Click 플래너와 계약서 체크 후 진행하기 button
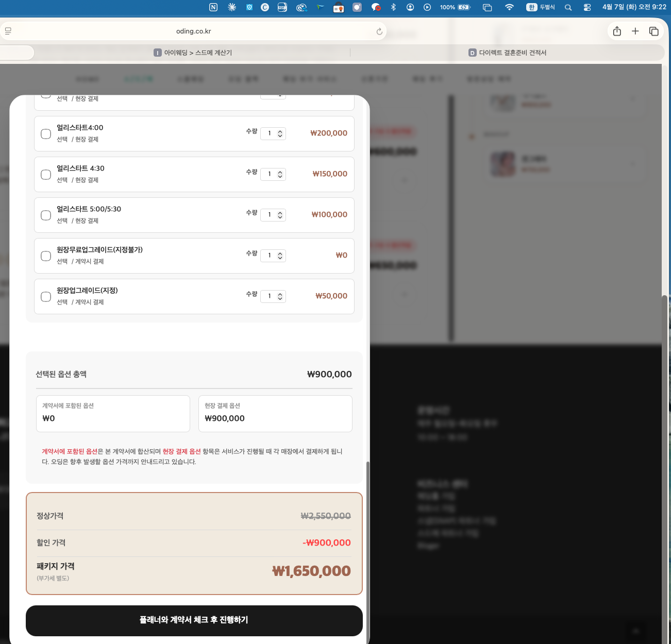Image resolution: width=671 pixels, height=644 pixels. coord(194,620)
